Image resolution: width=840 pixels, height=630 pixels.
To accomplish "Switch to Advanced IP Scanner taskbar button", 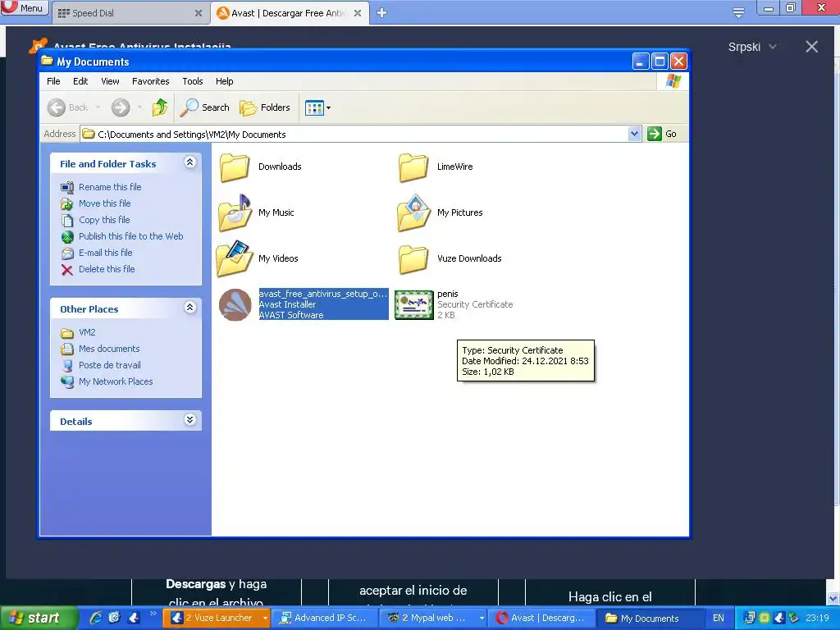I will coord(323,618).
